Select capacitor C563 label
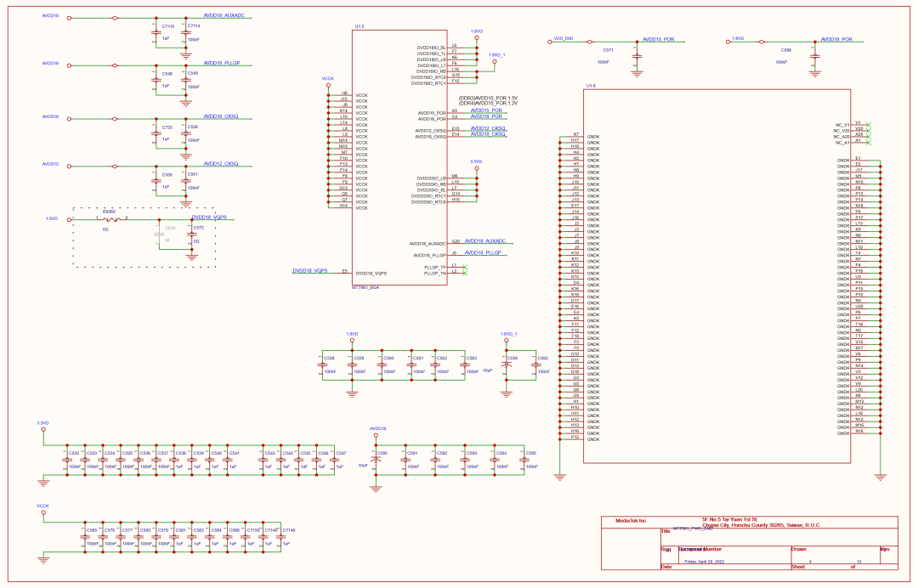 tap(471, 358)
